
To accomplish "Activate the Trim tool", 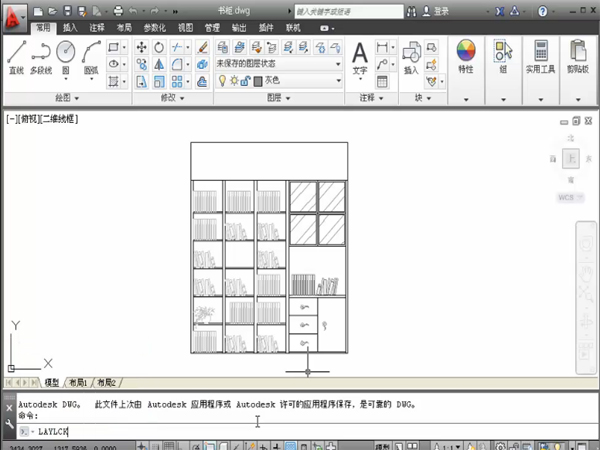I will click(177, 47).
